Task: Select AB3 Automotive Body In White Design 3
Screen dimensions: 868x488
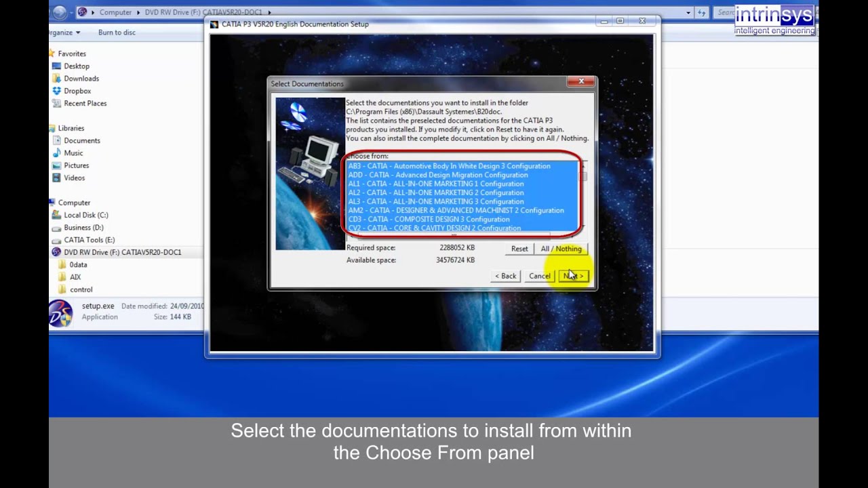Action: [463, 166]
